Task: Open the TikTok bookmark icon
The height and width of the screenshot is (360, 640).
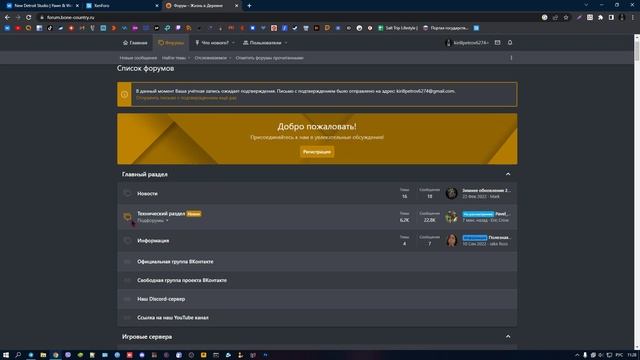Action: tap(50, 28)
